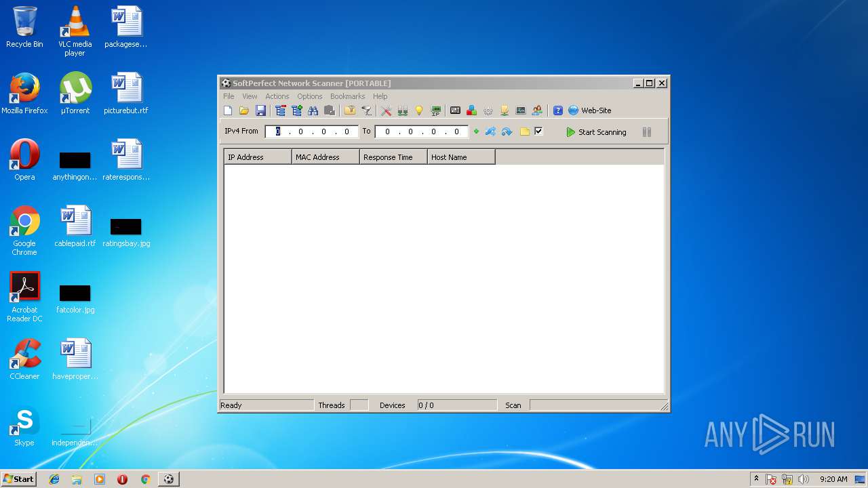This screenshot has width=868, height=488.
Task: Click the yellow folder icon beside IP range
Action: 525,131
